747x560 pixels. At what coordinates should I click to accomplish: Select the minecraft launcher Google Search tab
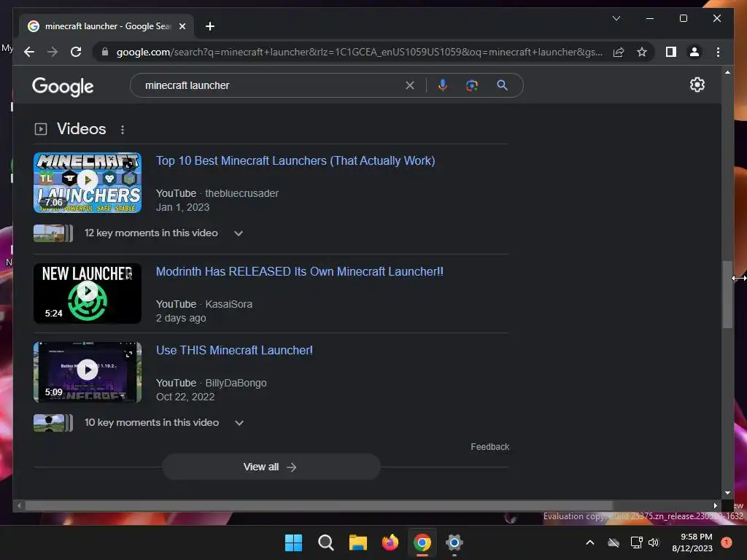[x=107, y=26]
